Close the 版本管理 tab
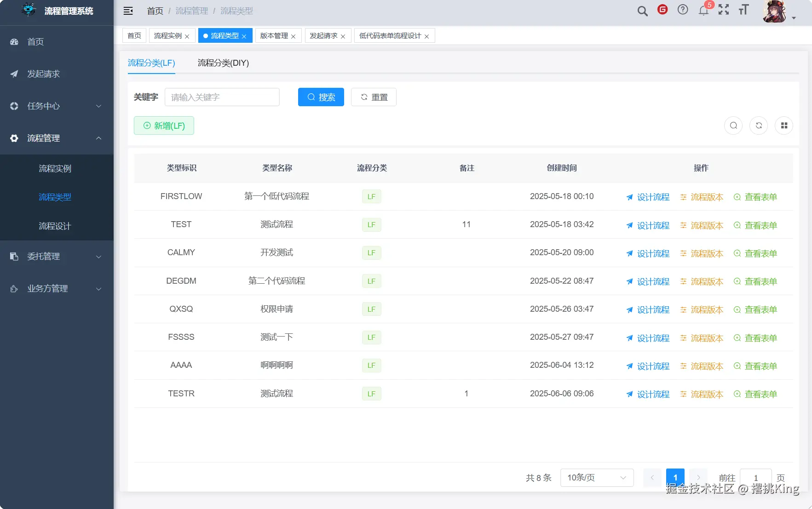The width and height of the screenshot is (812, 509). pyautogui.click(x=294, y=36)
